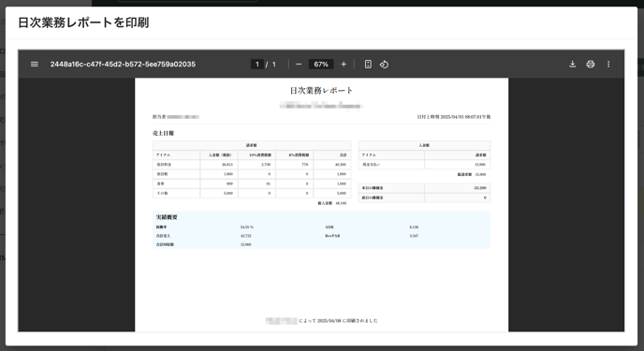644x351 pixels.
Task: Click the -32,200 carry-over value
Action: coord(479,187)
